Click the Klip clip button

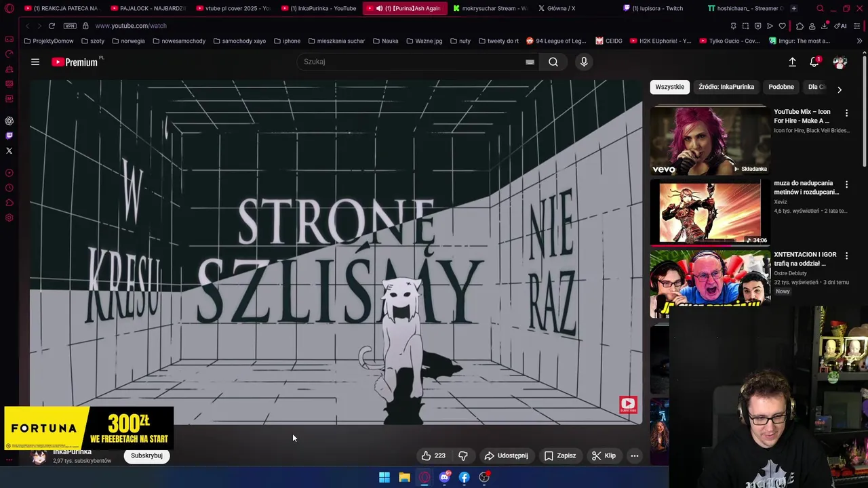point(604,455)
